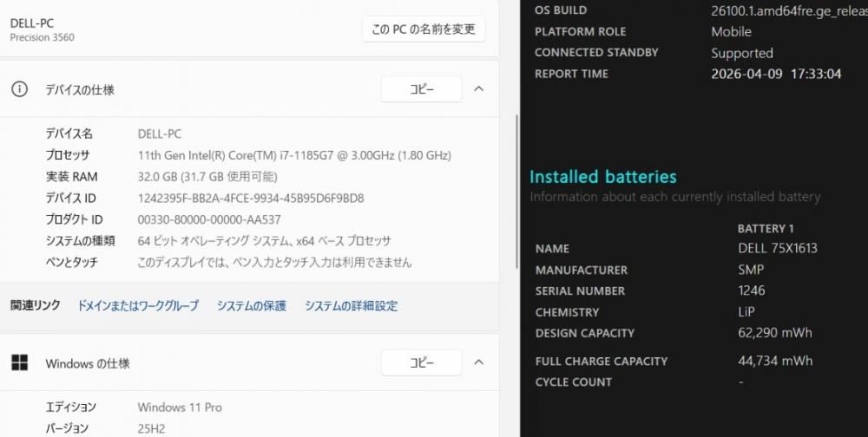Collapse the デバイスの仕様 section chevron
This screenshot has height=437, width=868.
pyautogui.click(x=478, y=89)
